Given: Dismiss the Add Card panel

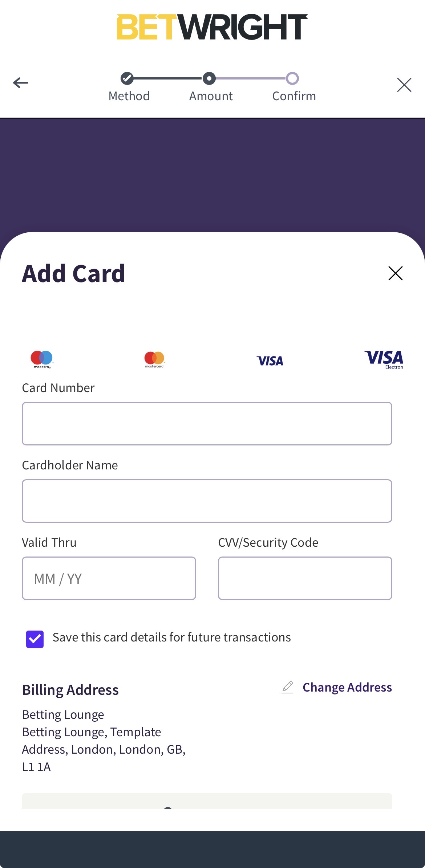Looking at the screenshot, I should (395, 273).
